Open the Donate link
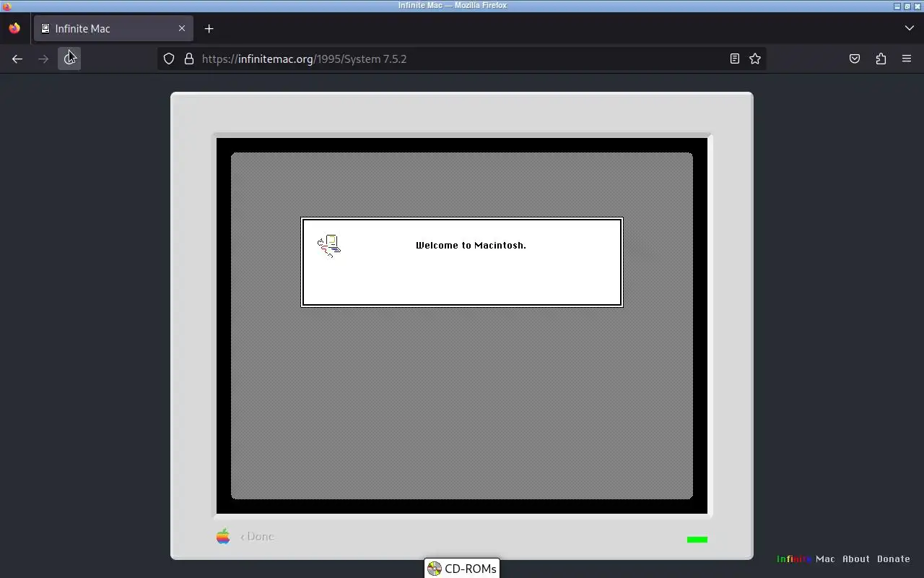This screenshot has width=924, height=578. tap(894, 559)
